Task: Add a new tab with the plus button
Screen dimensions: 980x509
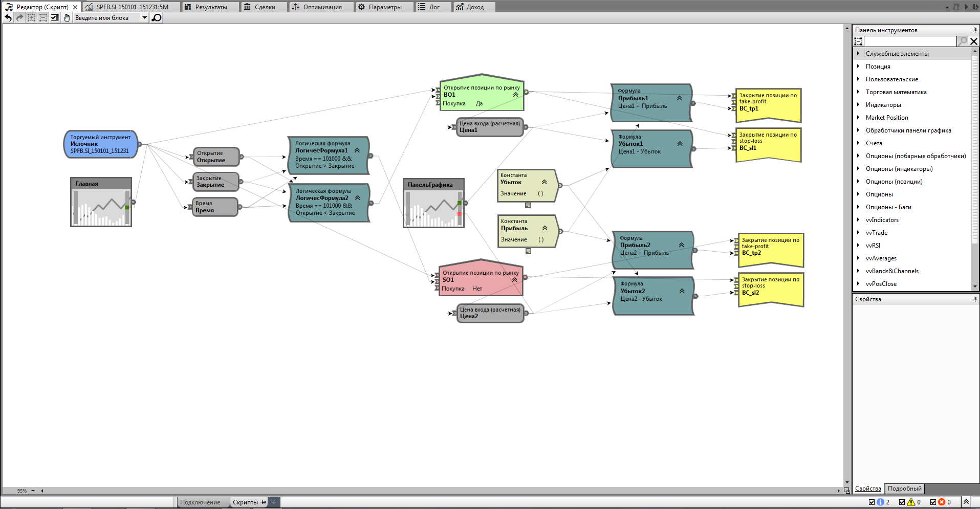Action: 274,502
